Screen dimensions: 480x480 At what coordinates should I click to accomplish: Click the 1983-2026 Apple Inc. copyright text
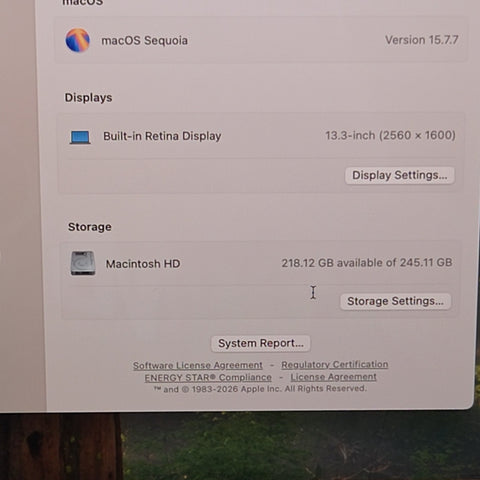(260, 389)
